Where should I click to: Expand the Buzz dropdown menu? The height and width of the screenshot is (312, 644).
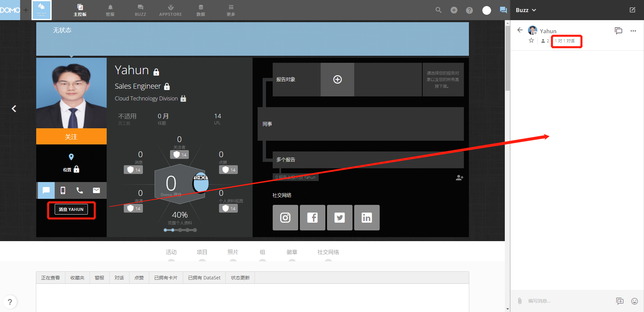click(526, 10)
